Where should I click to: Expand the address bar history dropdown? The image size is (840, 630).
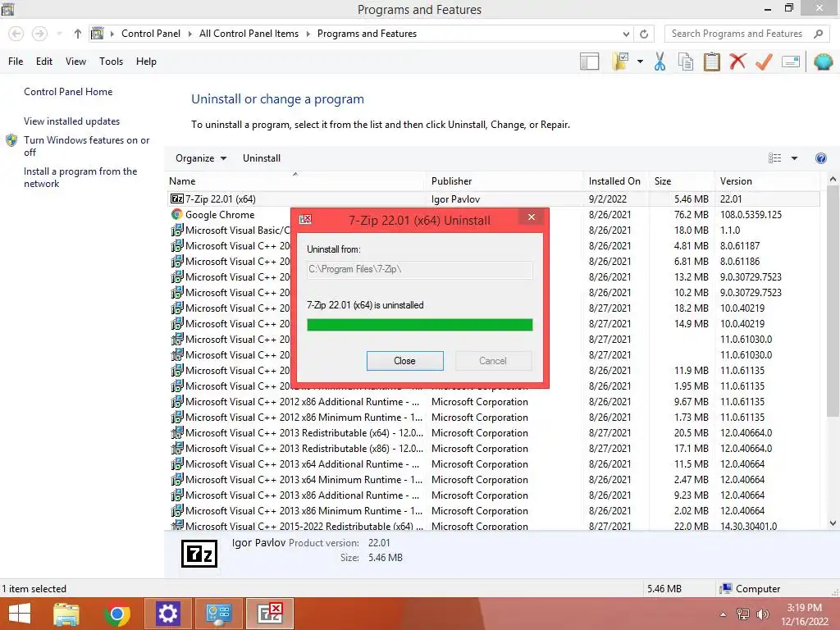point(626,34)
